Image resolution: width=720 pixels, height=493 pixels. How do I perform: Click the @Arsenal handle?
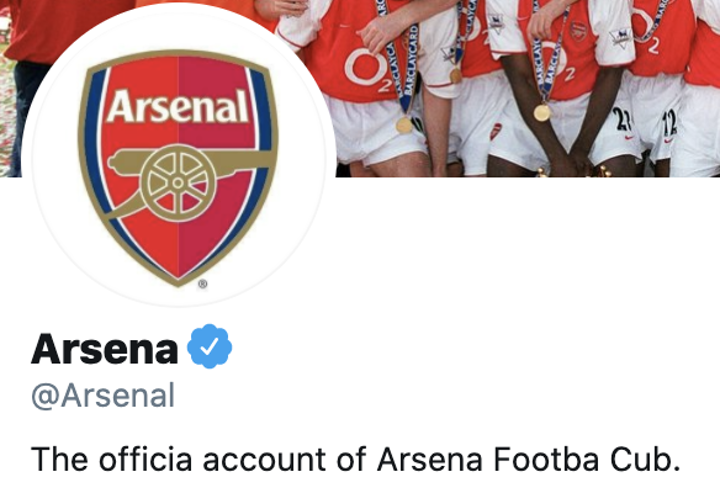(x=103, y=396)
